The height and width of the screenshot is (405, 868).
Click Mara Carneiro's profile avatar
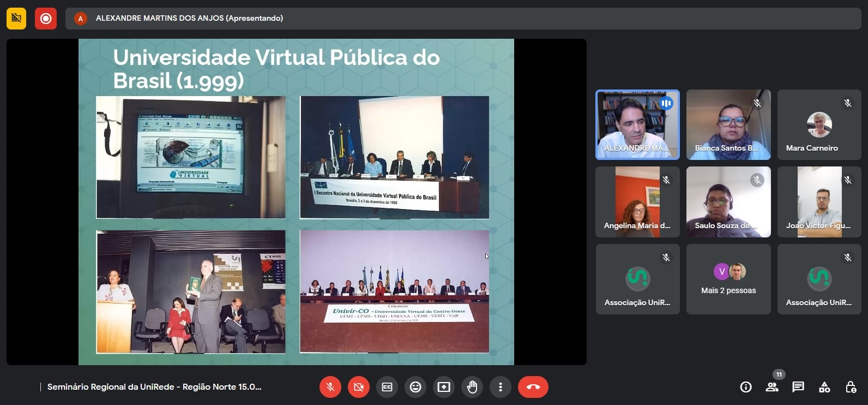(819, 124)
